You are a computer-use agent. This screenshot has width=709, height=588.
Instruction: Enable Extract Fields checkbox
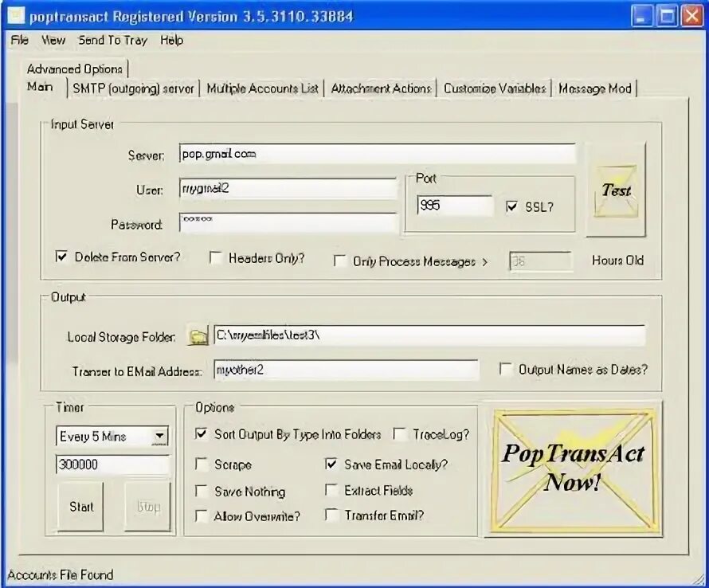pyautogui.click(x=331, y=490)
